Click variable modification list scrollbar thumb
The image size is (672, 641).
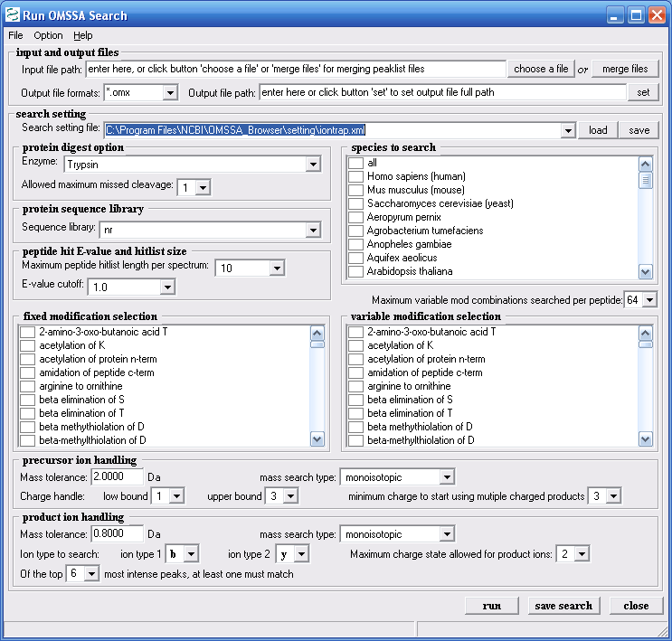point(646,344)
